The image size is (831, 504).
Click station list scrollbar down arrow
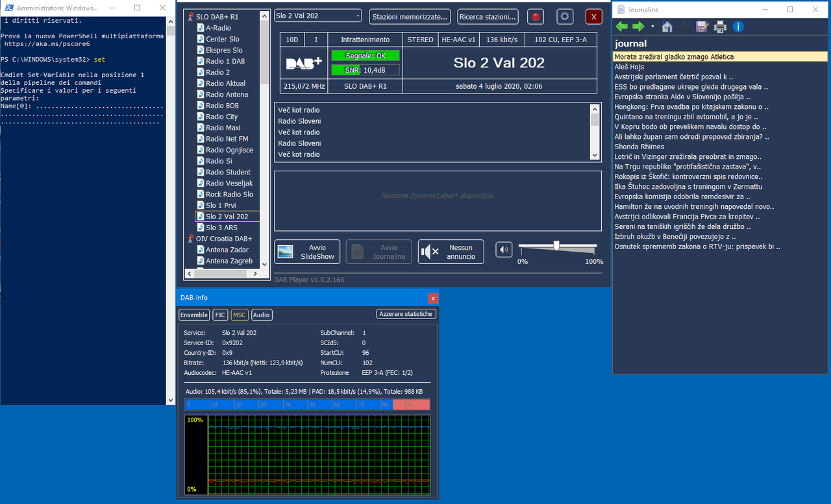click(x=264, y=264)
